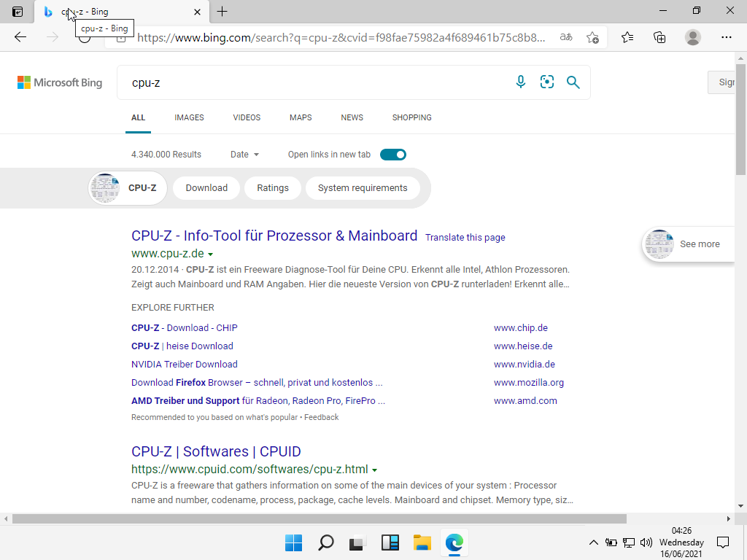Go back to the previous page

(x=20, y=37)
